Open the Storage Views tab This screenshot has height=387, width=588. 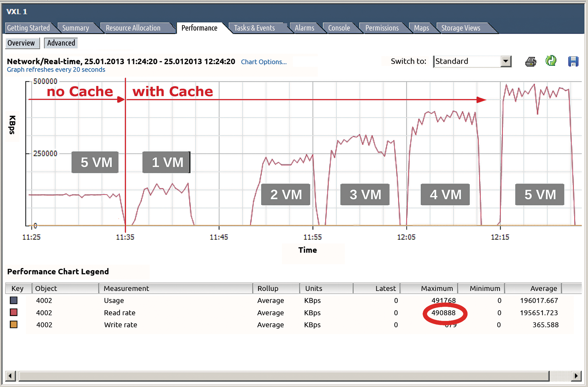(461, 28)
